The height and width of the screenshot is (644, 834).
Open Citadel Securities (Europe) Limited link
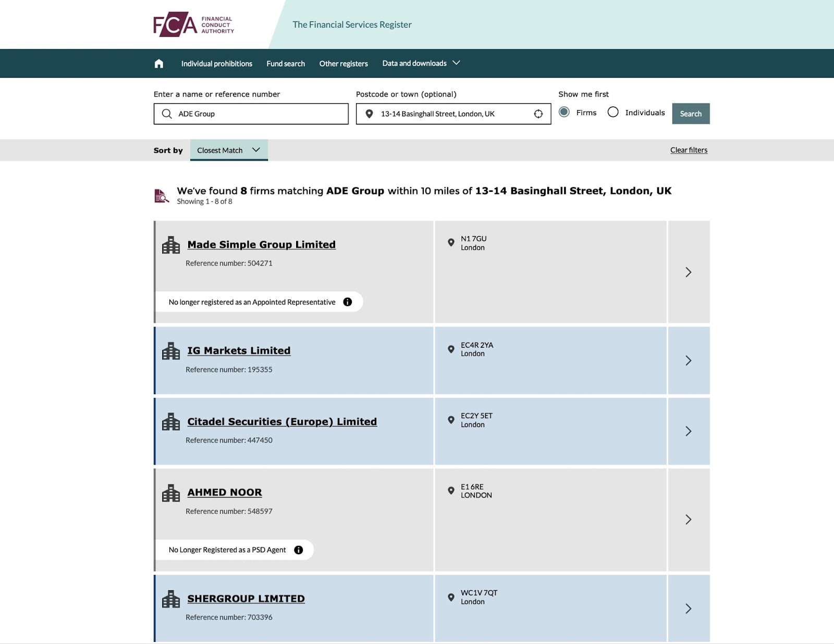282,421
